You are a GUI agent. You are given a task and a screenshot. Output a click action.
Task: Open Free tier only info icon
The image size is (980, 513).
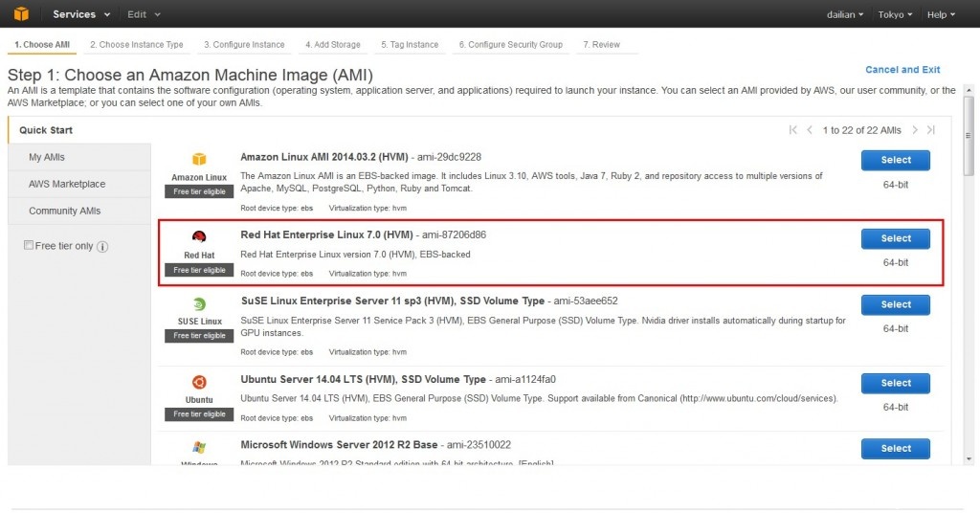(102, 246)
